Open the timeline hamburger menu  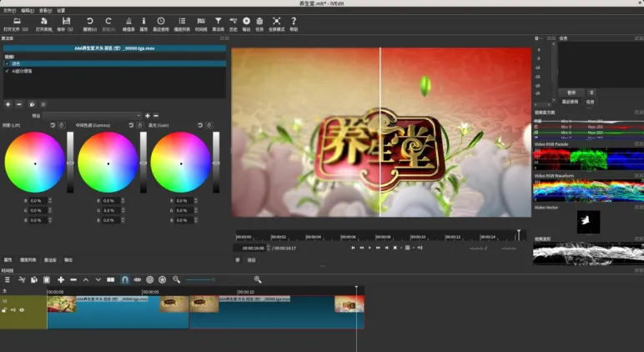8,279
